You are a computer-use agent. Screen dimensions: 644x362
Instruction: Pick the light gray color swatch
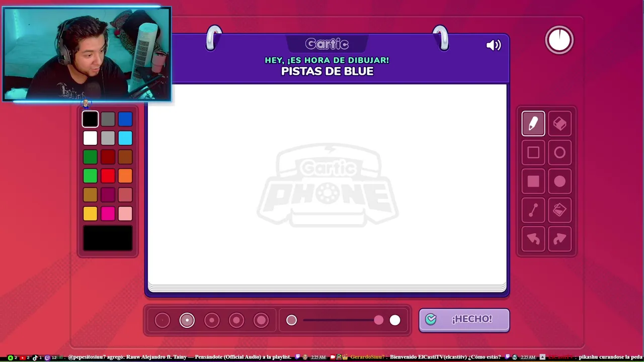click(x=108, y=138)
